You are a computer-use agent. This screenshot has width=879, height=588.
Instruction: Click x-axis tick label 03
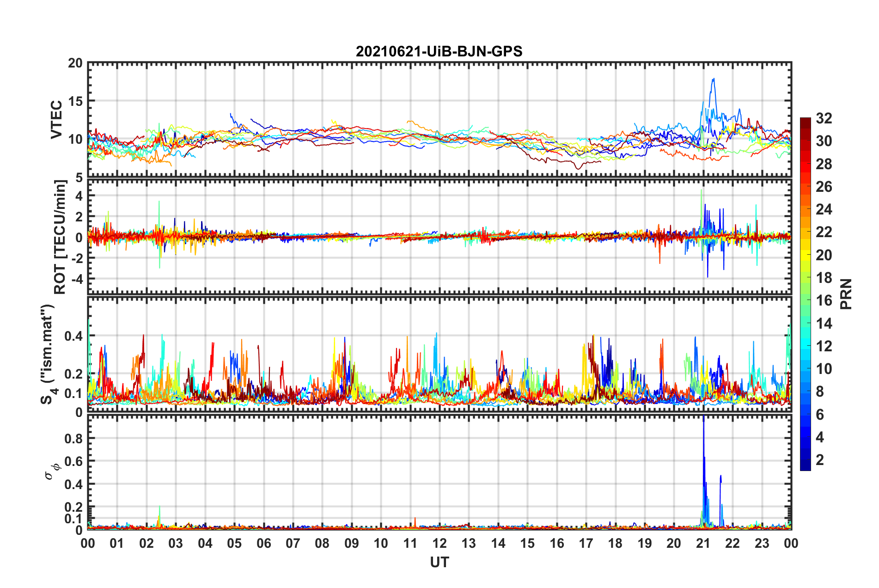coord(176,543)
